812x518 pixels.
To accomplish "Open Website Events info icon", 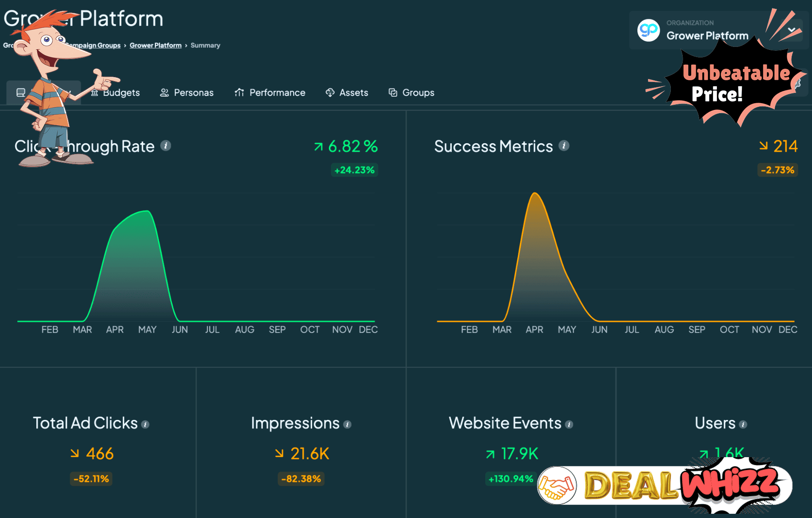I will (x=569, y=424).
